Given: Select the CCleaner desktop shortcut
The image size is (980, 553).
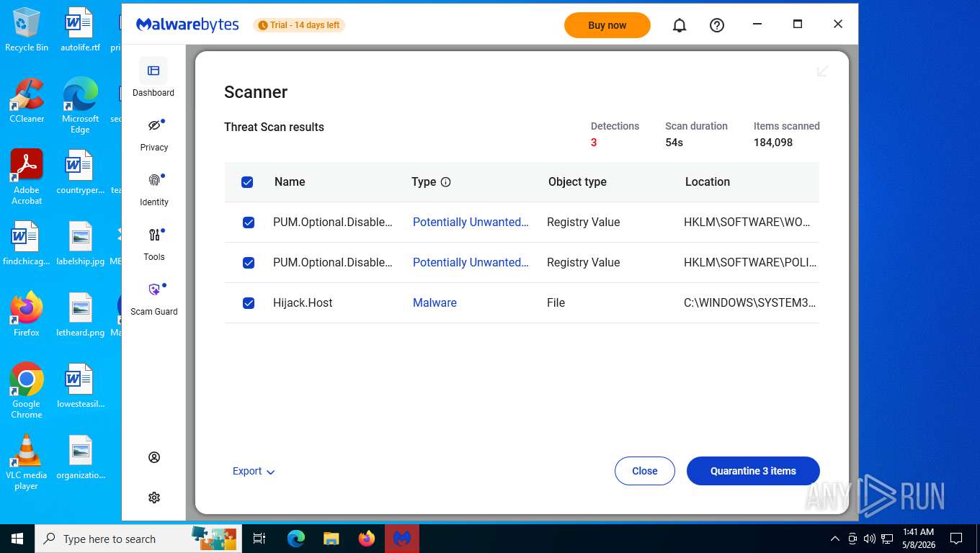Looking at the screenshot, I should 27,101.
